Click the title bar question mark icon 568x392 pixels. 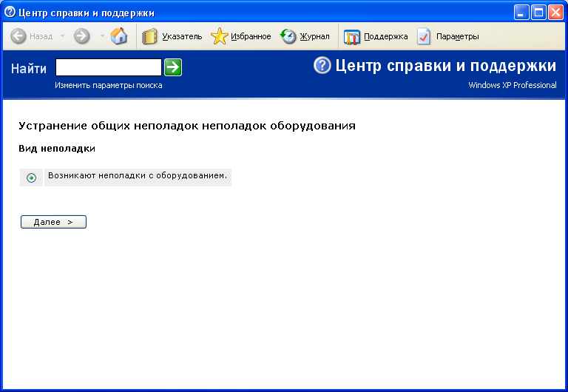10,13
